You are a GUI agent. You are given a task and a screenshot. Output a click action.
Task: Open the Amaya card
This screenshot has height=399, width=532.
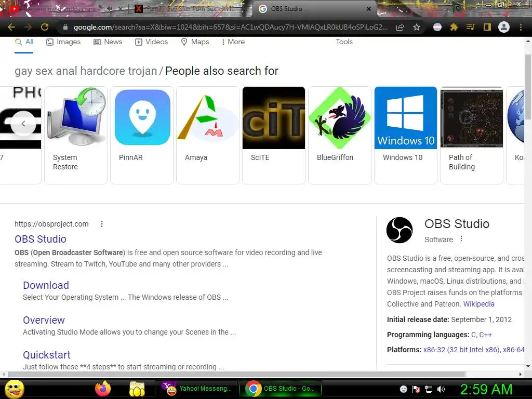pyautogui.click(x=208, y=135)
